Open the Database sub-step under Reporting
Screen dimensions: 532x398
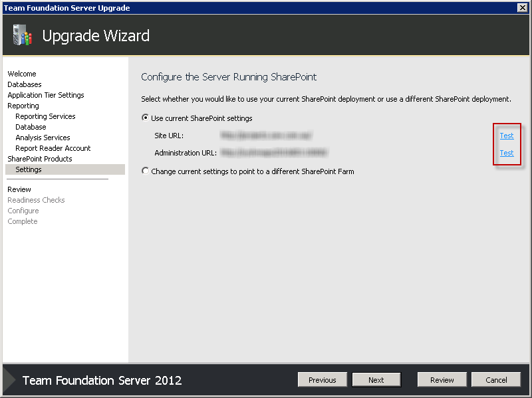pos(31,127)
